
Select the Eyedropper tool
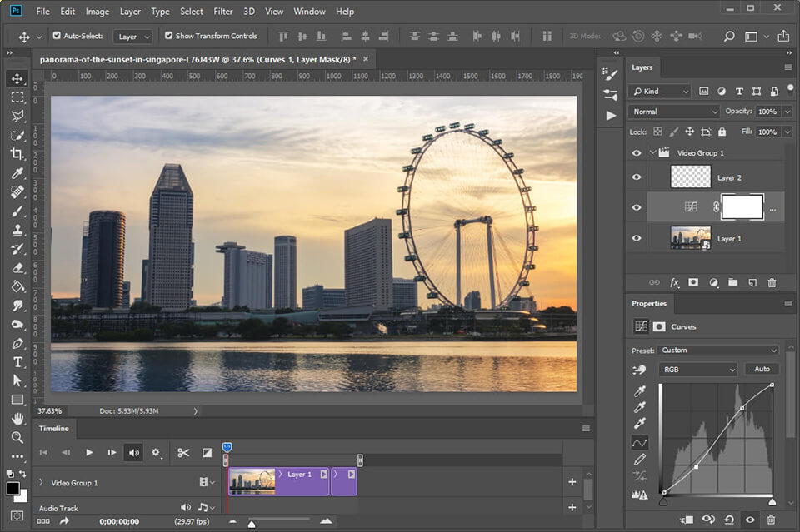pos(17,173)
